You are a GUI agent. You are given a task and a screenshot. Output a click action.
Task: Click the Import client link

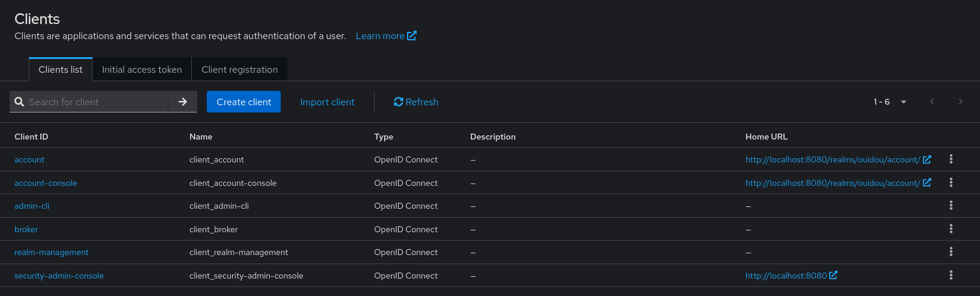pos(327,102)
